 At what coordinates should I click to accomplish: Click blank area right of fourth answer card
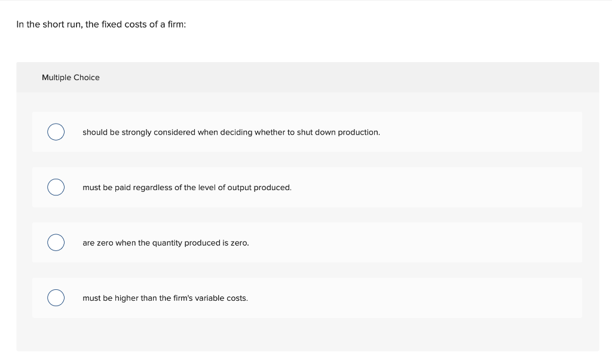[x=416, y=298]
